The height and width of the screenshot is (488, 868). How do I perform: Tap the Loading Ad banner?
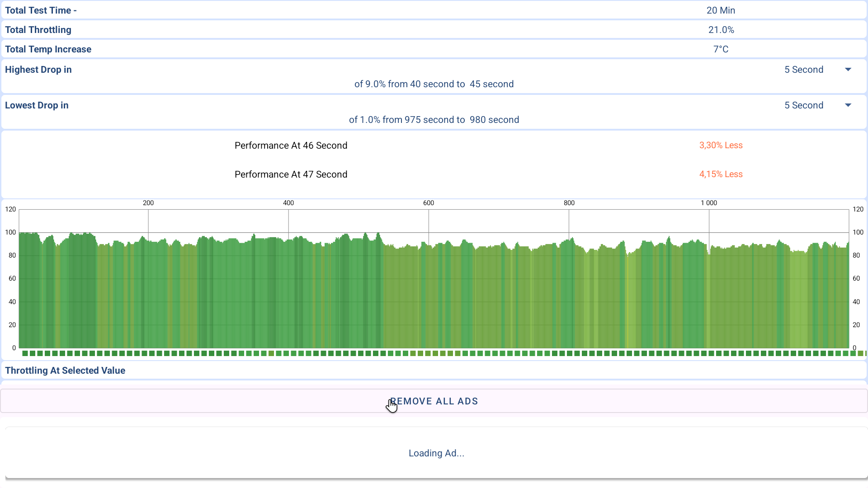click(x=436, y=453)
